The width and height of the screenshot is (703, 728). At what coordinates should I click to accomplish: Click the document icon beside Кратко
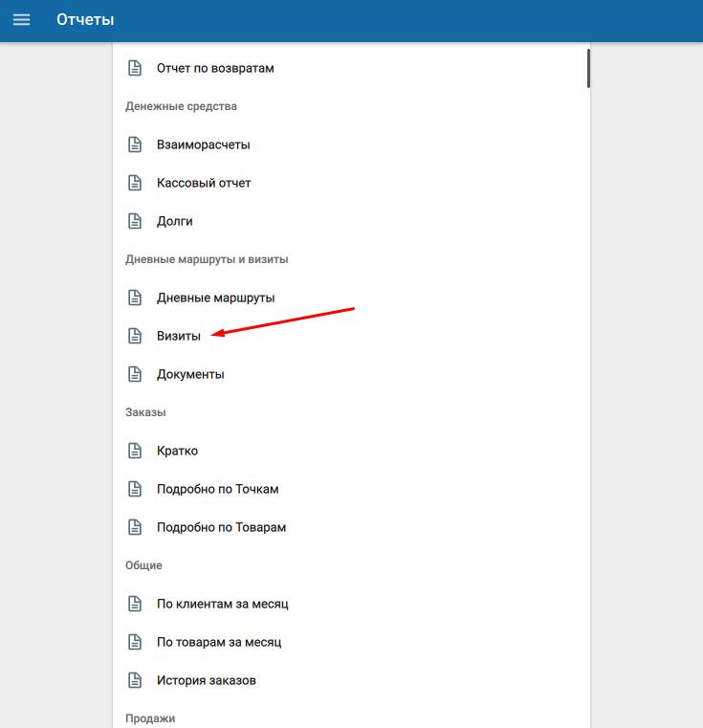[135, 451]
